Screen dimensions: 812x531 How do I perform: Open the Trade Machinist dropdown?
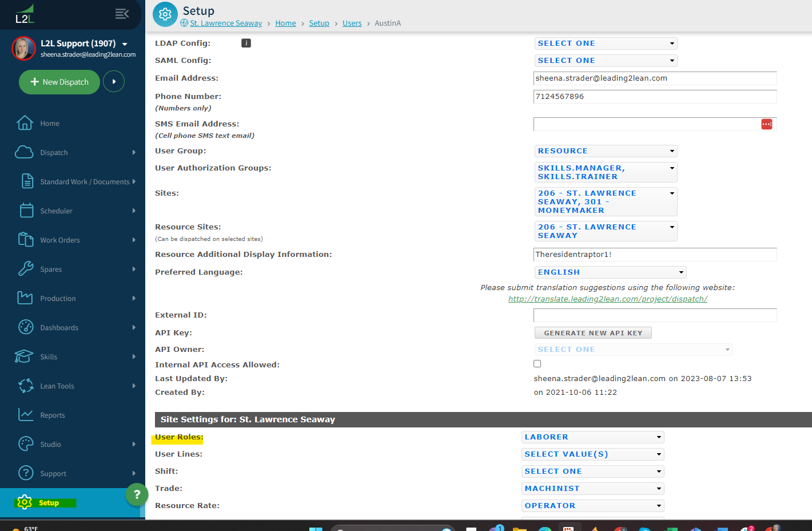click(x=592, y=489)
